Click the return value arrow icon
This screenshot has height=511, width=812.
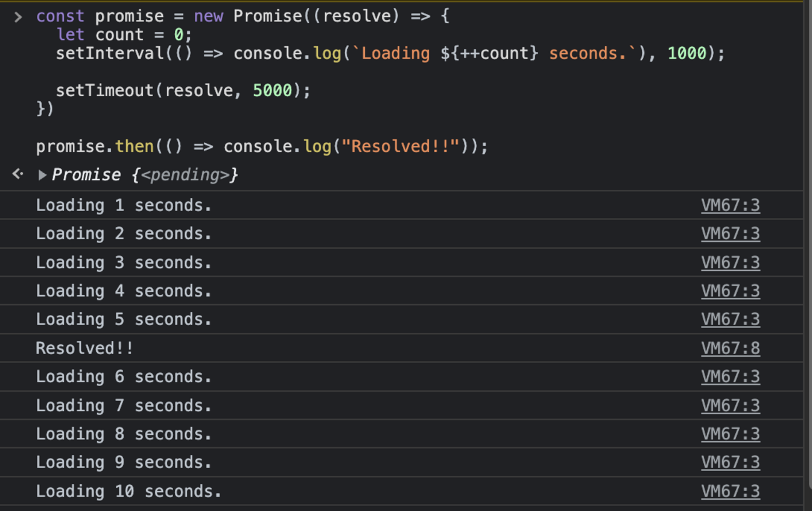(18, 174)
